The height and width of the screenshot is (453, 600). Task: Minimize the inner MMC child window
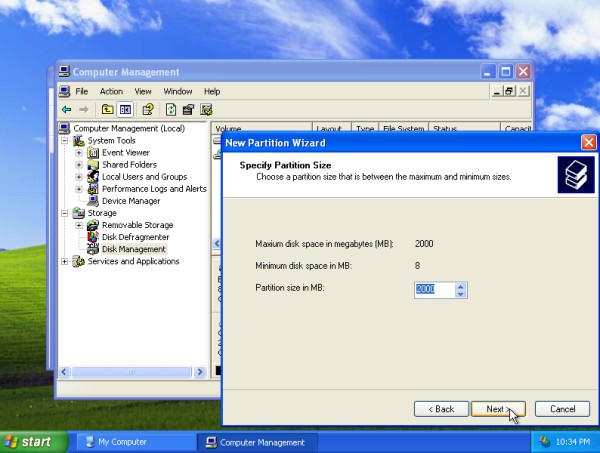(497, 91)
